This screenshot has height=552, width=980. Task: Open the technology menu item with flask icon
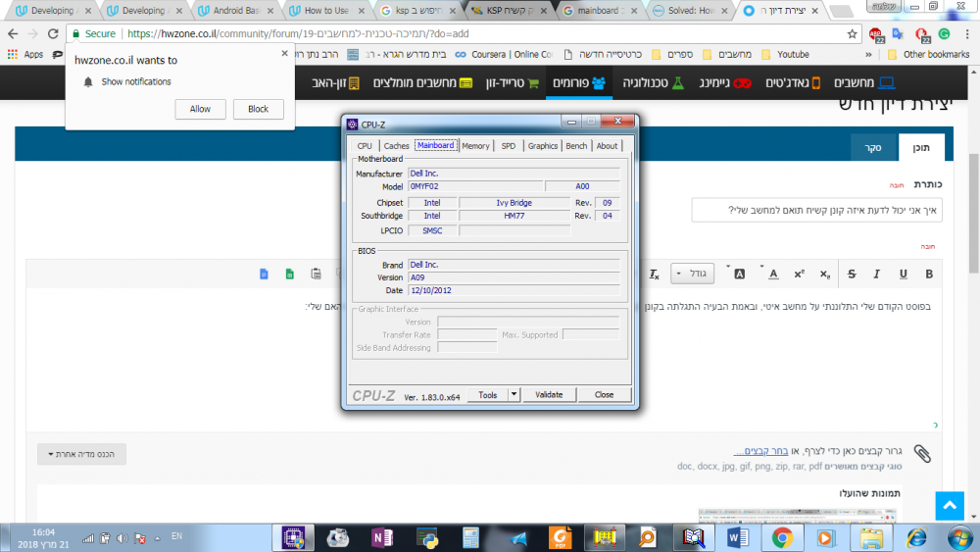[x=653, y=82]
